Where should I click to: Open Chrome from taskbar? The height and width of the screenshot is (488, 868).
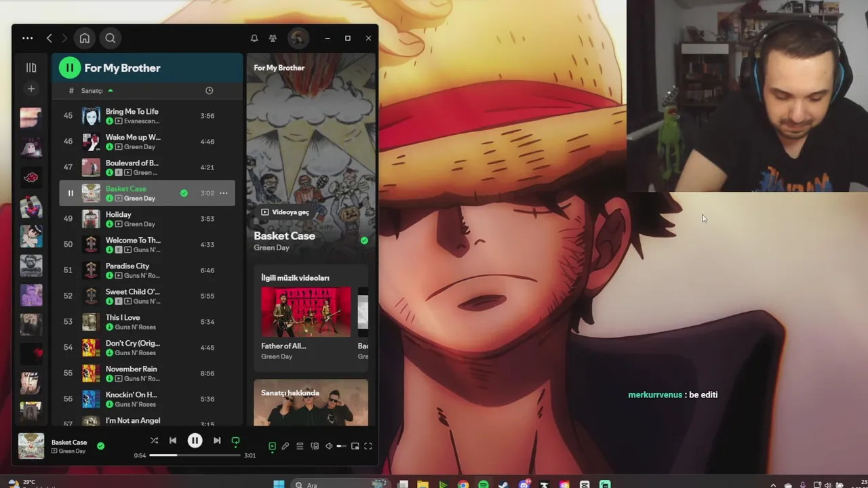pos(463,484)
